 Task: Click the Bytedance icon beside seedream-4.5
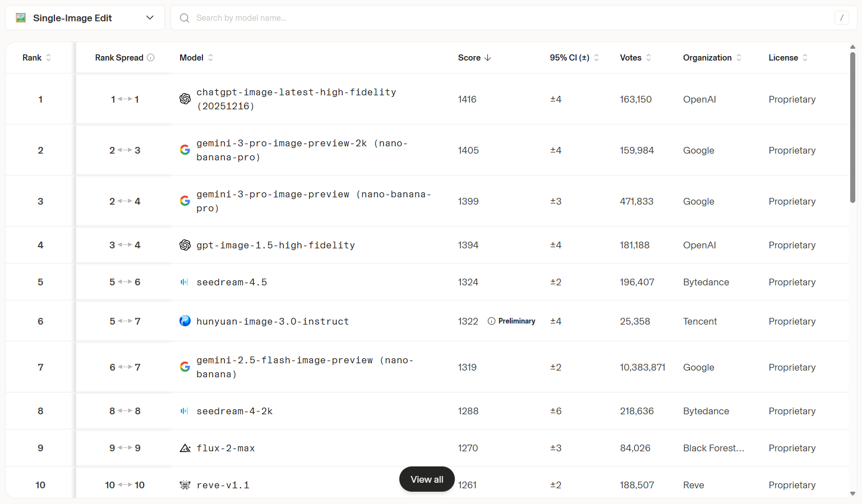[185, 282]
